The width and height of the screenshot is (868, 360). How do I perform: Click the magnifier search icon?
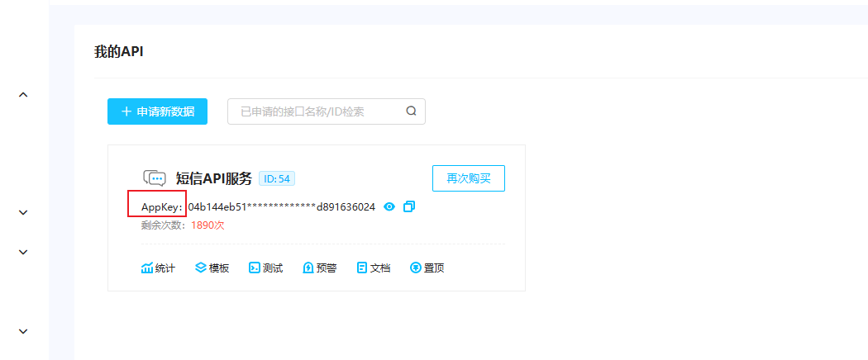(x=412, y=111)
